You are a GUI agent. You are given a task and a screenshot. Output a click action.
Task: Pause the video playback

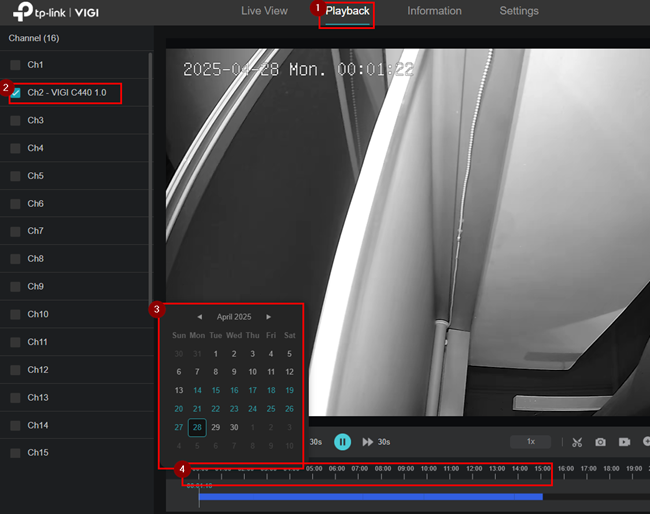tap(342, 441)
